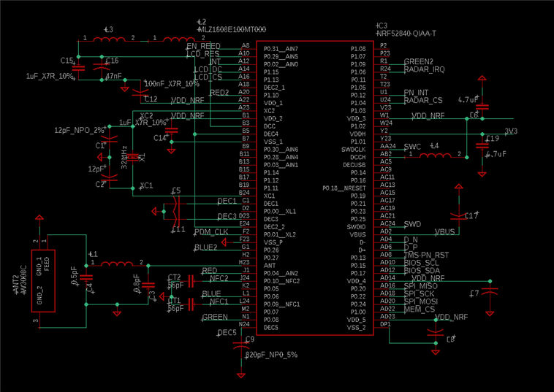Screen dimensions: 554x392
Task: Click the DECUSB pin name inside IC3
Action: [x=354, y=165]
